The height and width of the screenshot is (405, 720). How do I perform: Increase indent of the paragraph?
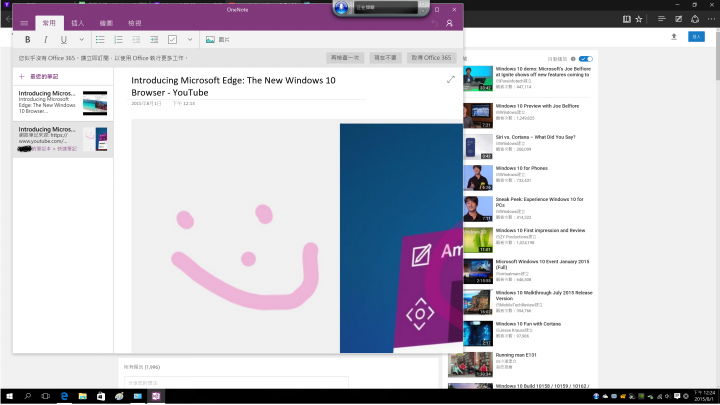(x=154, y=39)
